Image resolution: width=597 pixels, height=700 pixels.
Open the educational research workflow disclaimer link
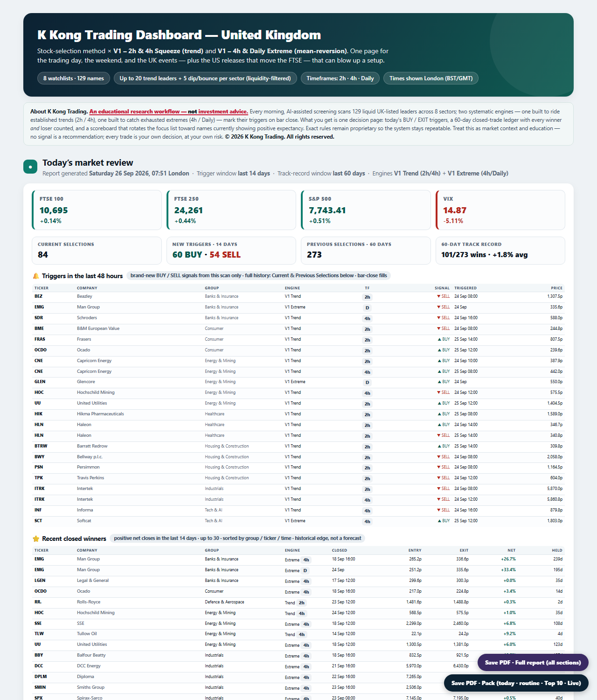tap(168, 112)
